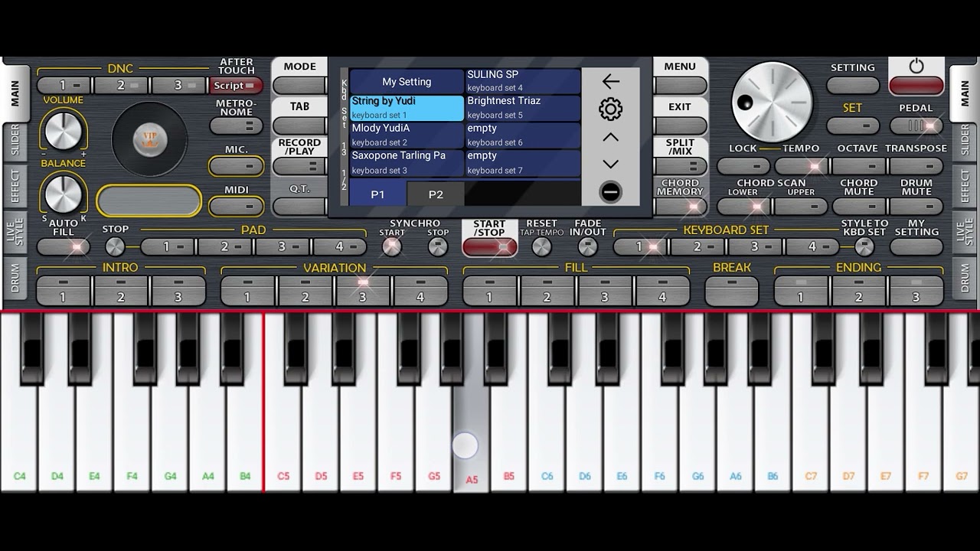
Task: Click the Record/Play button
Action: (x=299, y=166)
